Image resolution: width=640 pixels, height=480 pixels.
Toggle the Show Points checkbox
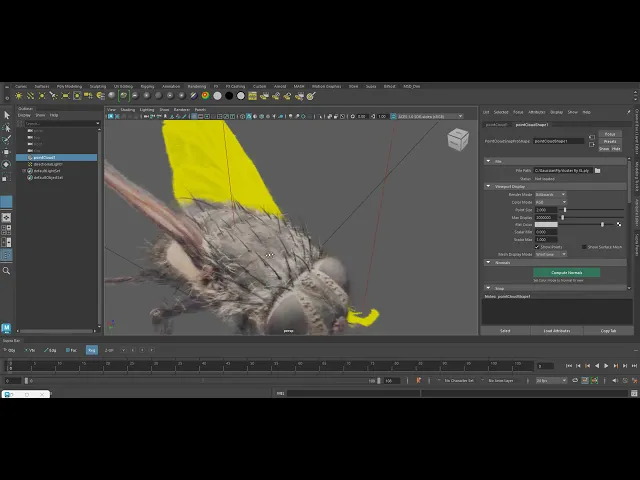pos(537,247)
